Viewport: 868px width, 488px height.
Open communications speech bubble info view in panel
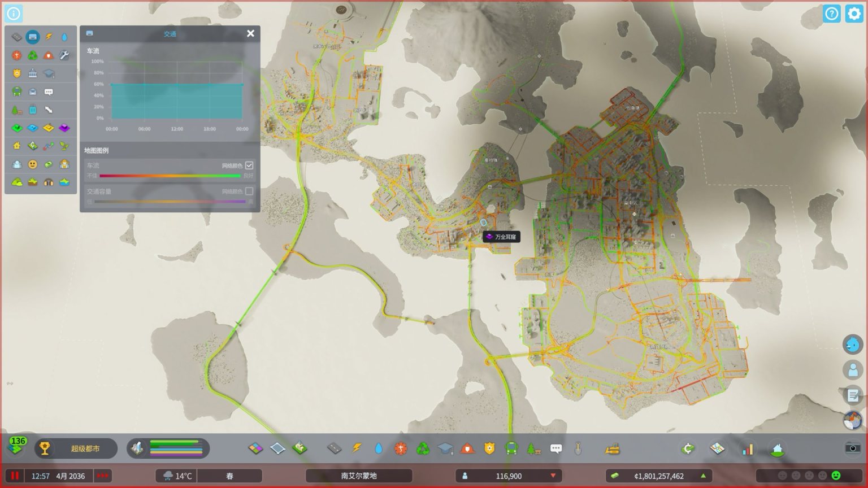[49, 91]
